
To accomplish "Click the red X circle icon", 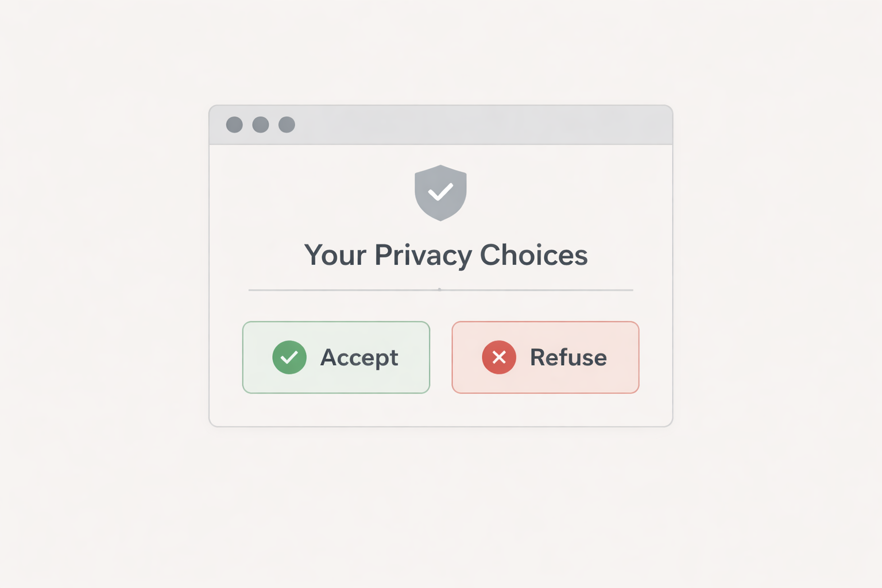I will [499, 357].
